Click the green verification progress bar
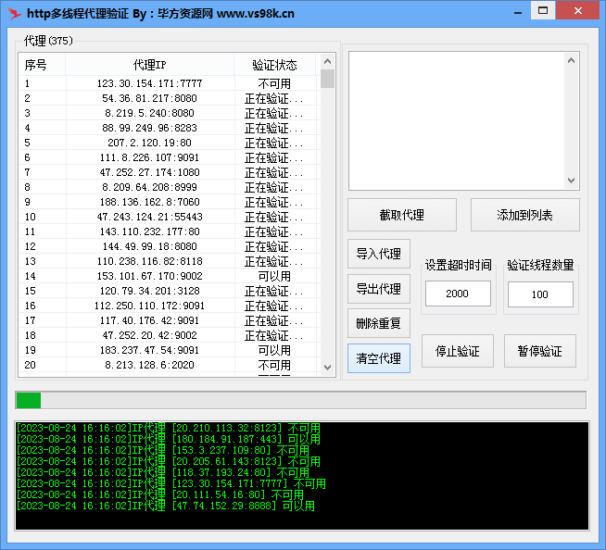606x550 pixels. click(301, 400)
